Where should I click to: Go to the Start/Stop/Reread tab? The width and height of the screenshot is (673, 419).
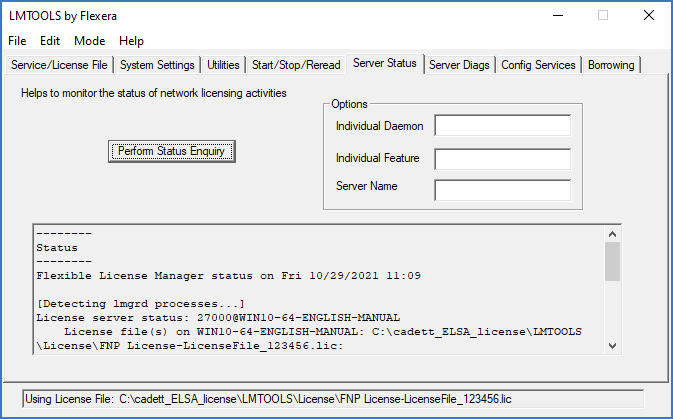pyautogui.click(x=296, y=65)
